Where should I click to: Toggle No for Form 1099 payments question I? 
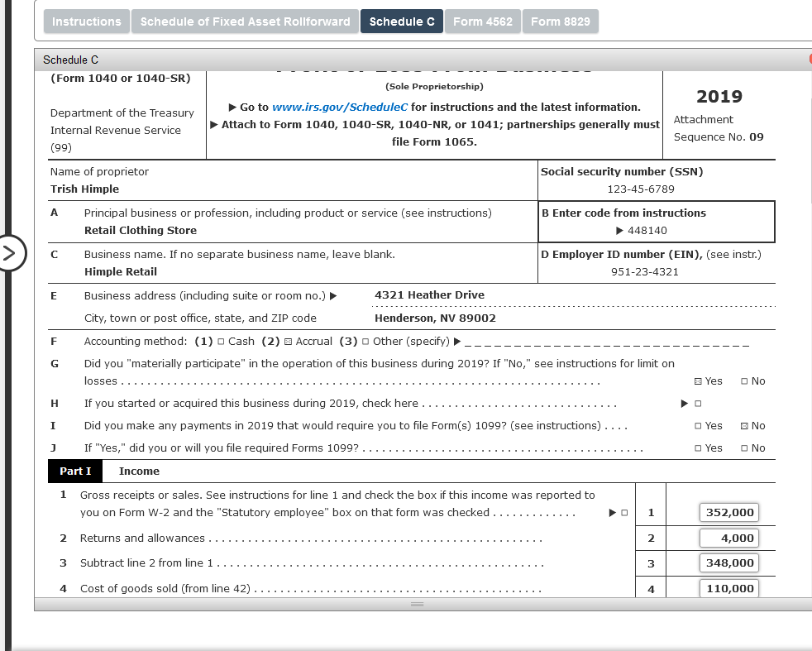pos(744,426)
